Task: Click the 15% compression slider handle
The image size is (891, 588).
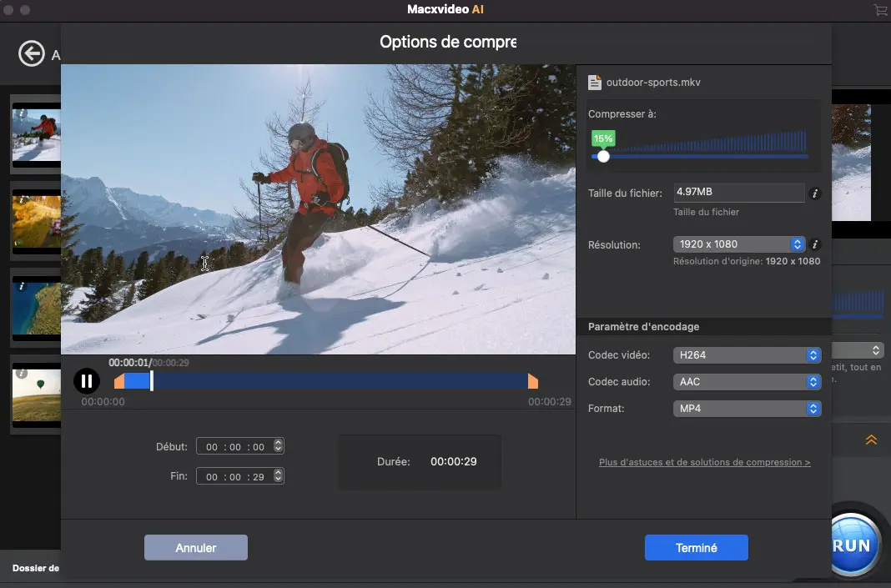Action: [x=603, y=156]
